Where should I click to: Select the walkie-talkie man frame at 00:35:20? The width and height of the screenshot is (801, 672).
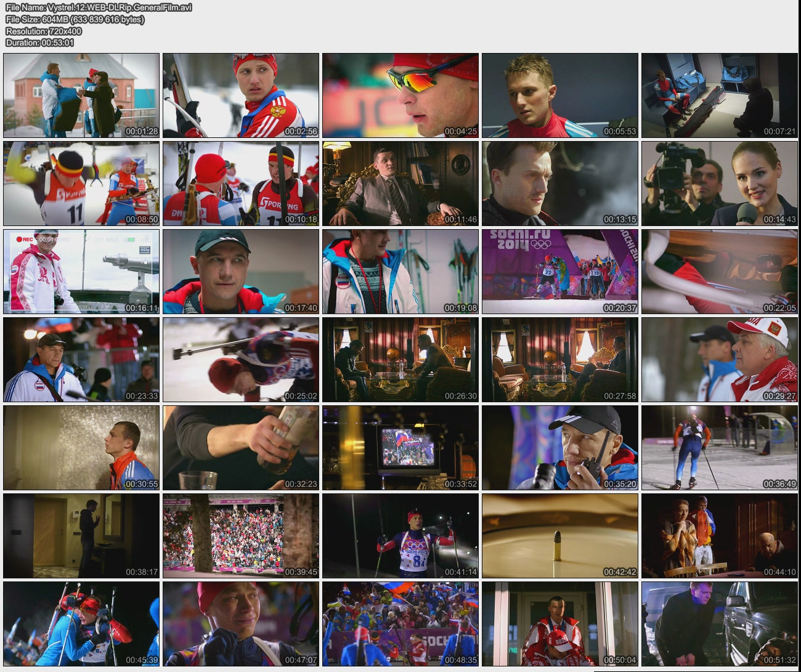pos(559,448)
